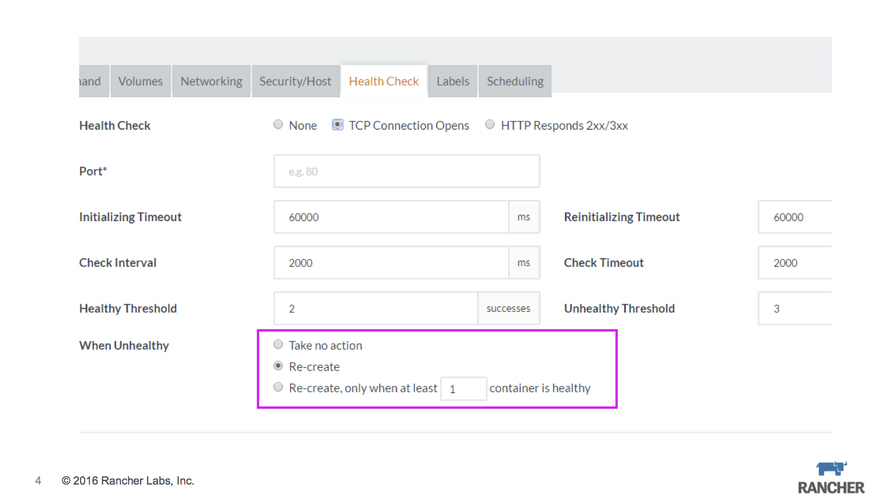The height and width of the screenshot is (500, 890).
Task: Switch to the Networking tab
Action: coord(211,81)
